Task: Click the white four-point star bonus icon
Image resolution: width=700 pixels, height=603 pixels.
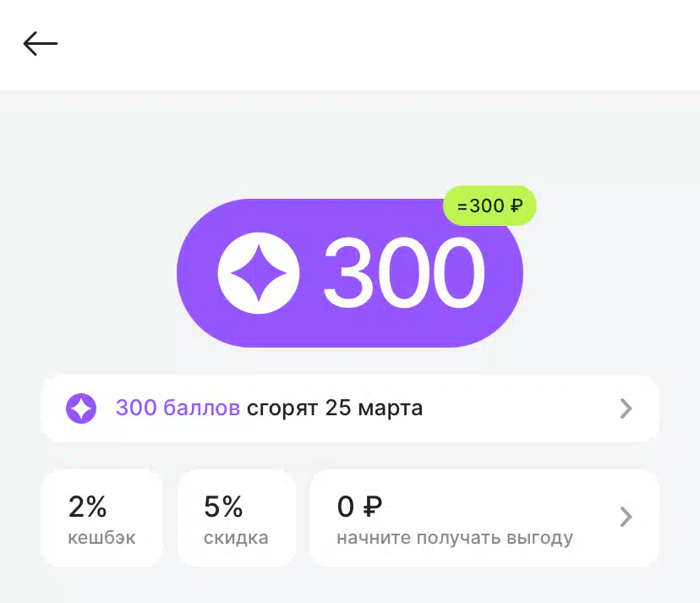Action: click(259, 273)
